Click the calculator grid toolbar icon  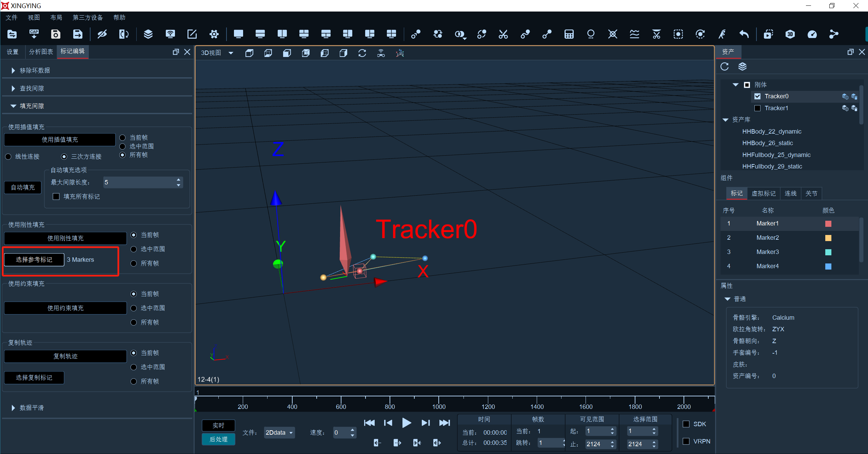[x=569, y=34]
